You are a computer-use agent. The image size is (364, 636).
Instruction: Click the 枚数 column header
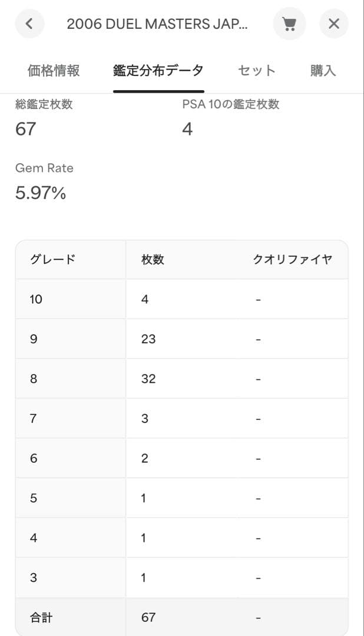click(x=153, y=260)
